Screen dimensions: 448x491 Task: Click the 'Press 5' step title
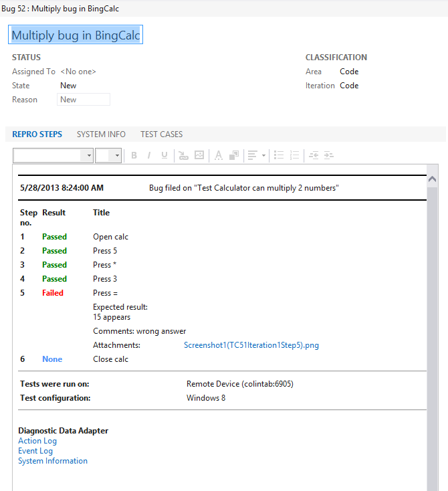(x=105, y=251)
